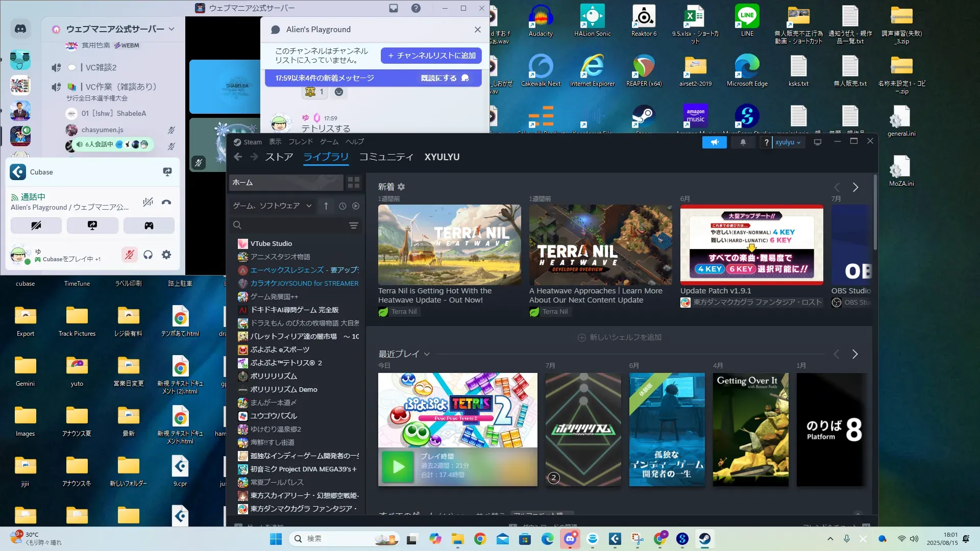This screenshot has width=980, height=551.
Task: Open Discord user settings gear
Action: pyautogui.click(x=166, y=255)
